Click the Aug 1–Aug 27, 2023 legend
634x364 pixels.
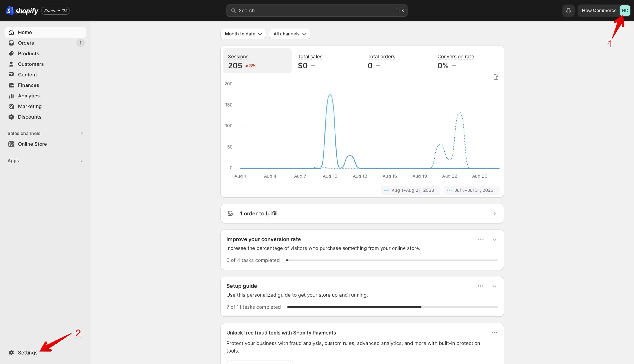(x=410, y=190)
